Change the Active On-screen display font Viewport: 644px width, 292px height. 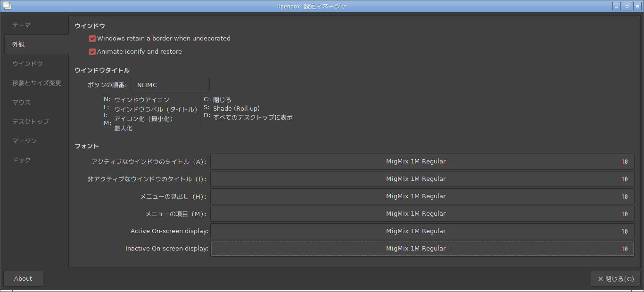tap(422, 231)
